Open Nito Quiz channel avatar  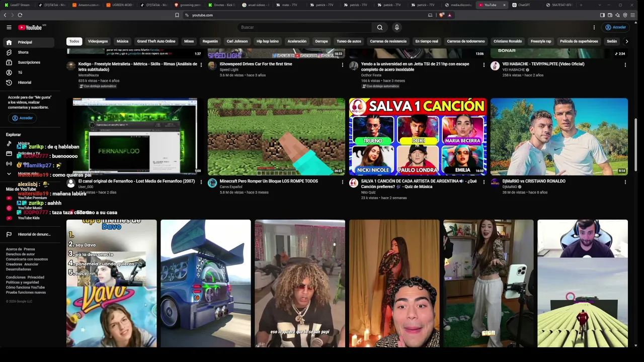pos(354,183)
